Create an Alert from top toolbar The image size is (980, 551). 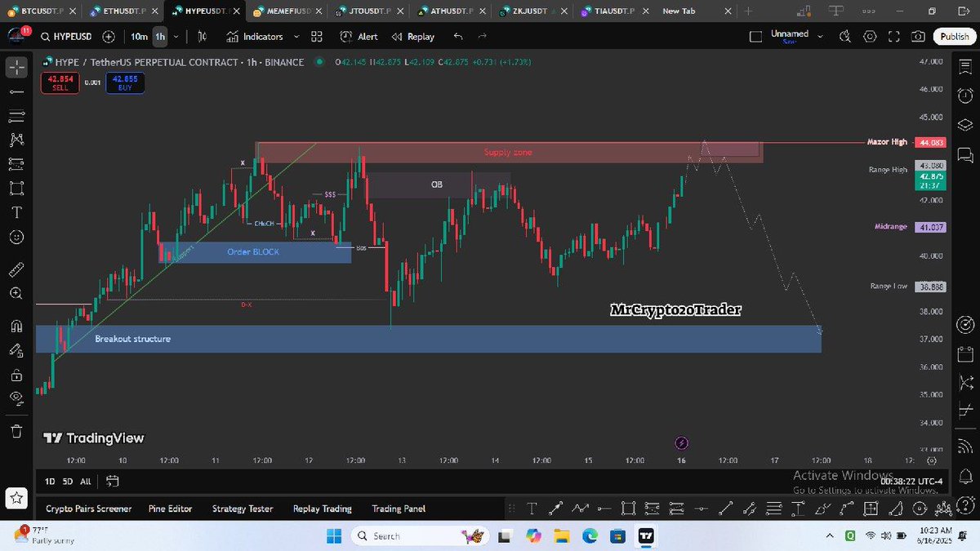(359, 37)
